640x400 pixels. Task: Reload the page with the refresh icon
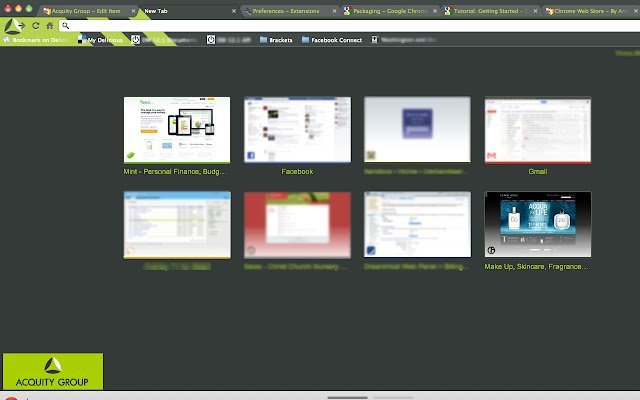(x=36, y=26)
